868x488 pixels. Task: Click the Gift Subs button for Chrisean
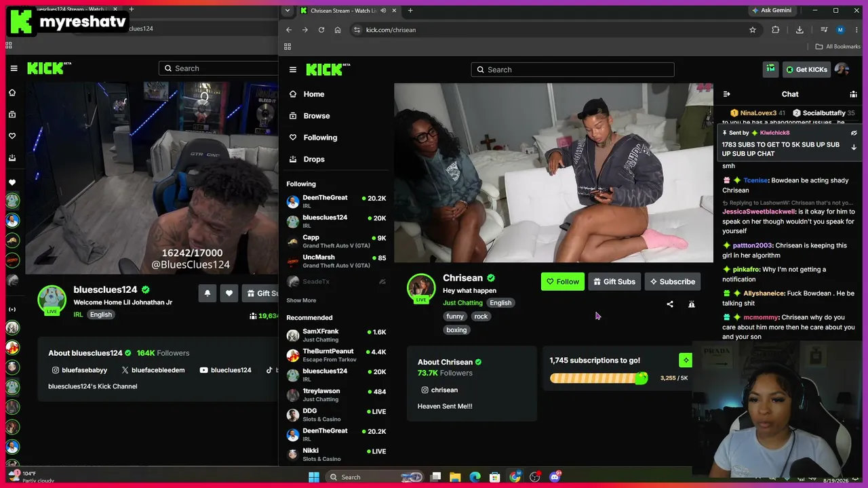pyautogui.click(x=614, y=281)
